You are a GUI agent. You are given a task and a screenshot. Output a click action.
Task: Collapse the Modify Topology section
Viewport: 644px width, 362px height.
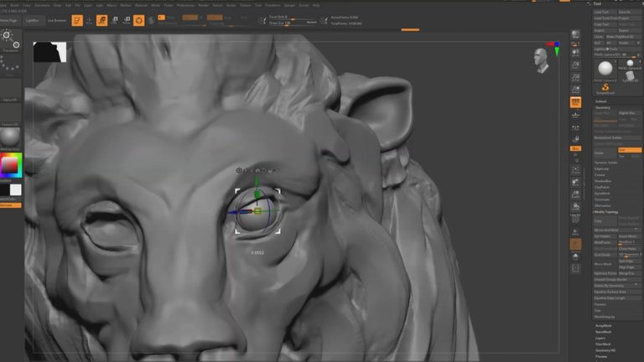606,212
